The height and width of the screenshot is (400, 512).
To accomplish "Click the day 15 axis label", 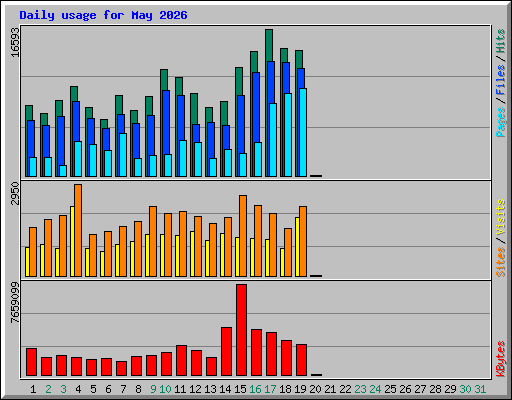I will coord(240,389).
